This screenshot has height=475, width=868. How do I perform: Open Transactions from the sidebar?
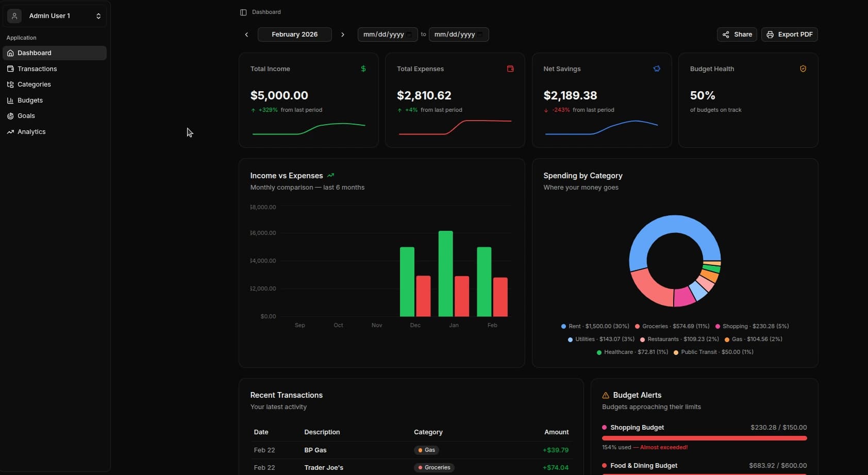pos(37,69)
